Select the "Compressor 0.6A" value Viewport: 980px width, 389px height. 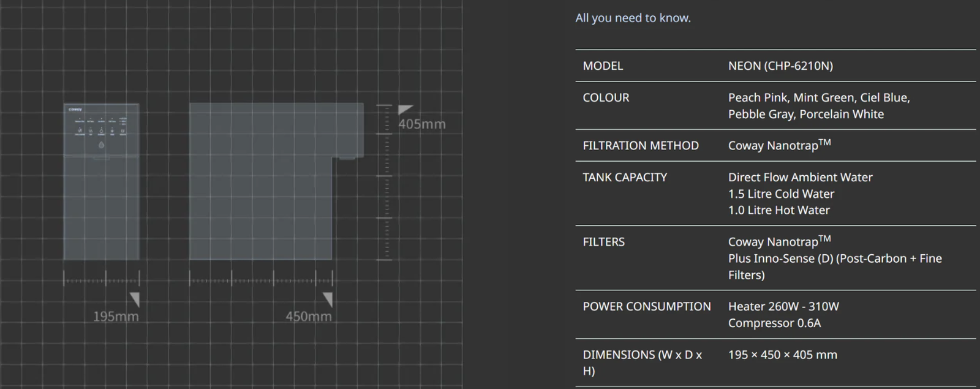pyautogui.click(x=774, y=323)
